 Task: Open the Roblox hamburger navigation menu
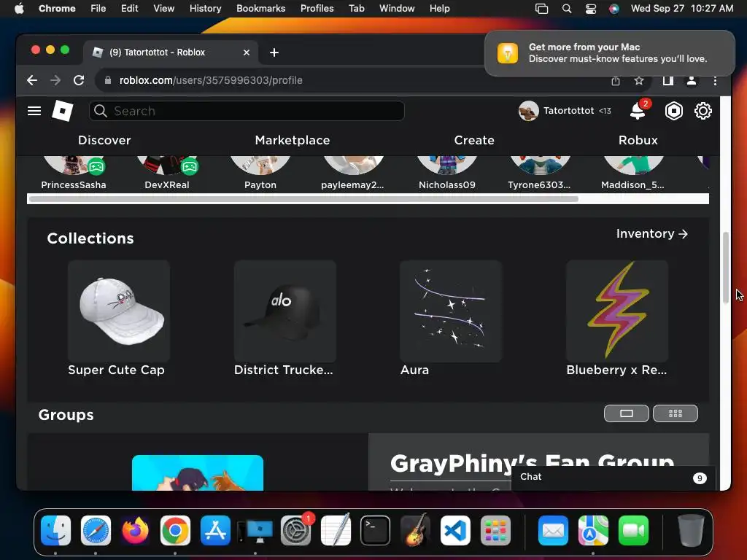pos(34,111)
